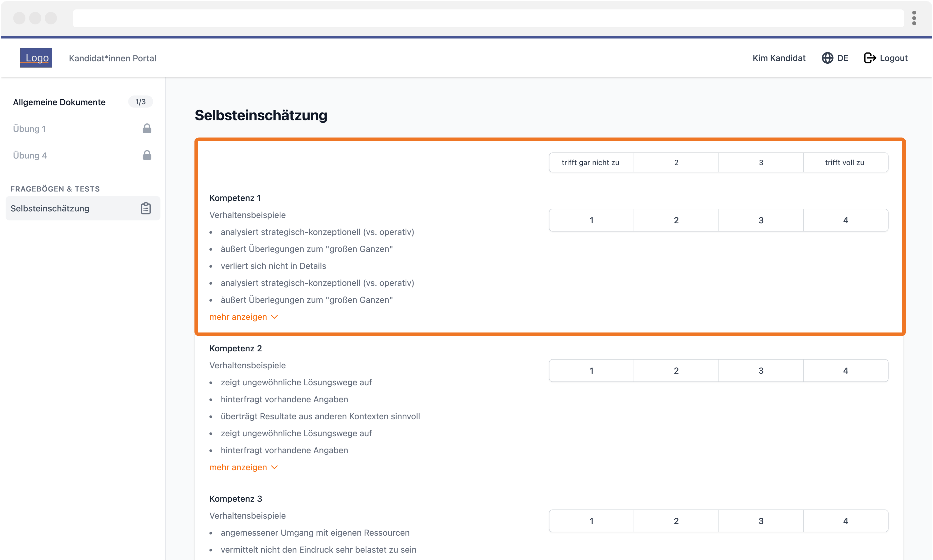933x560 pixels.
Task: Click the globe language icon
Action: point(827,58)
